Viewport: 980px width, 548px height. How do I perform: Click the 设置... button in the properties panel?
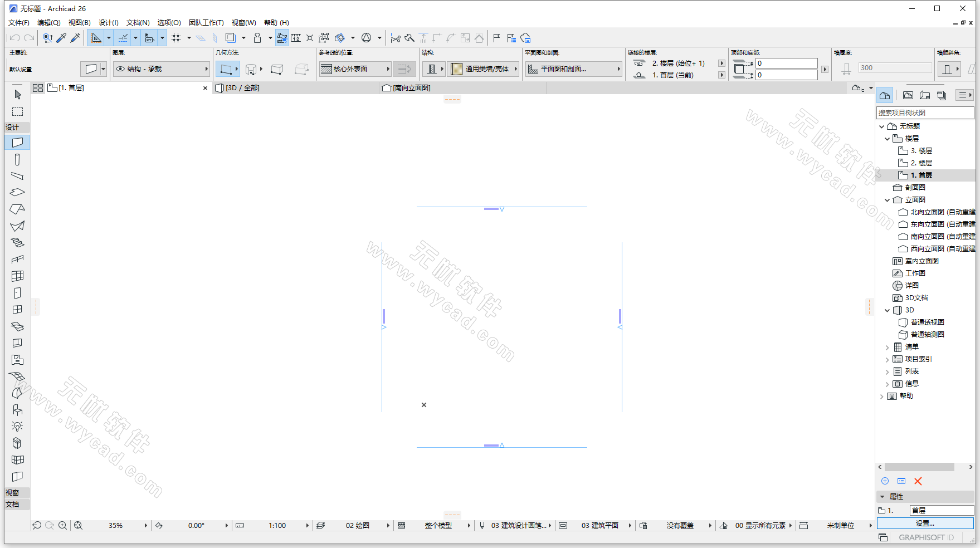tap(924, 523)
